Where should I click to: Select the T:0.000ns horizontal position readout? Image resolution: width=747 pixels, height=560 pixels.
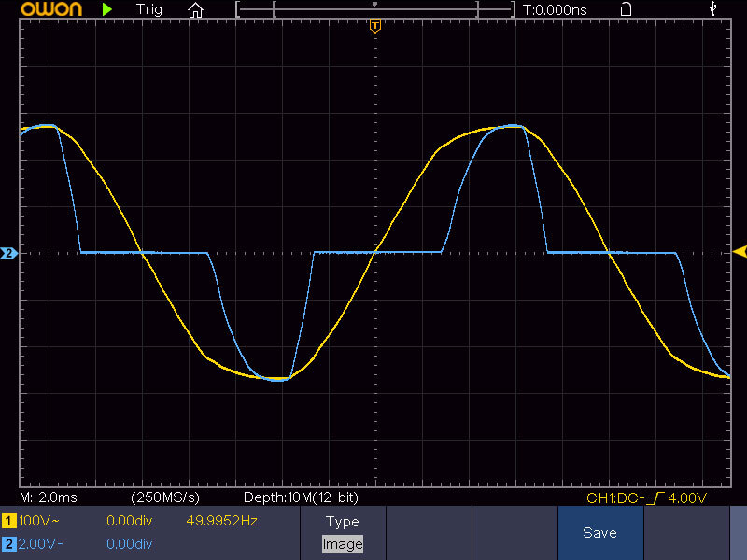555,9
